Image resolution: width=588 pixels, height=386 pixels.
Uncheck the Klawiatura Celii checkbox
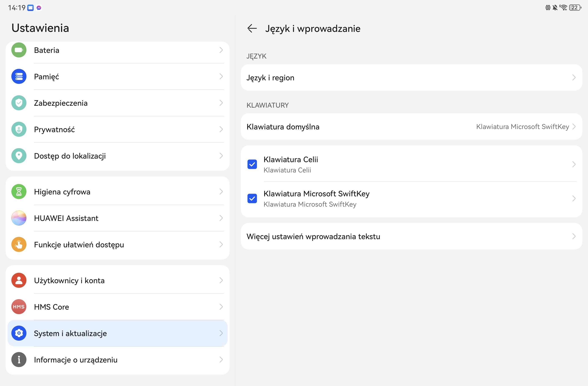coord(252,164)
